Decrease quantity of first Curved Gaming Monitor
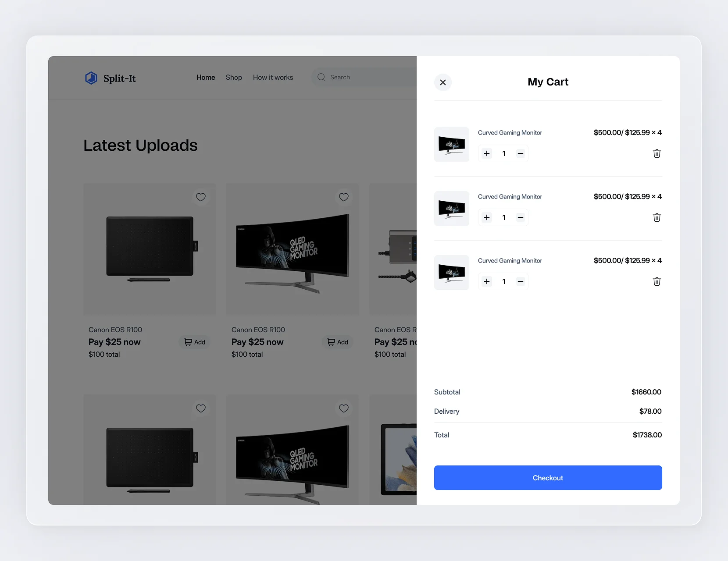 pos(521,153)
